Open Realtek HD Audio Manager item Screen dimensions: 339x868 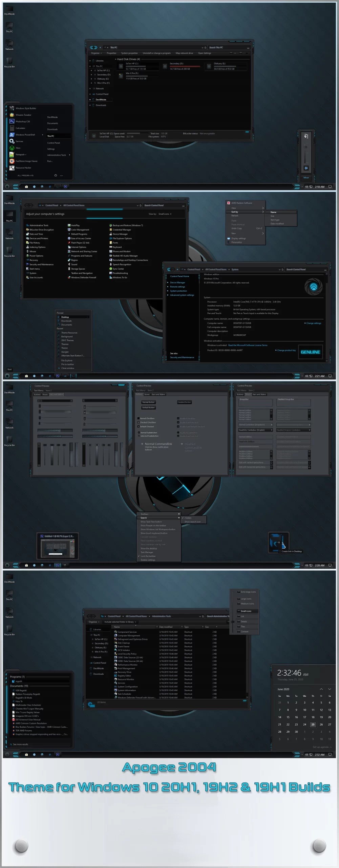click(x=123, y=256)
